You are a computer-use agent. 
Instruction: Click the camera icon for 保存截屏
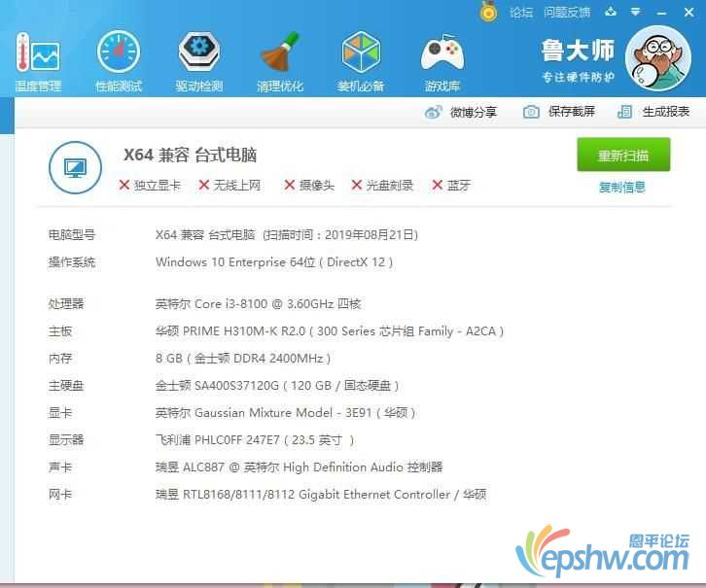click(x=531, y=112)
